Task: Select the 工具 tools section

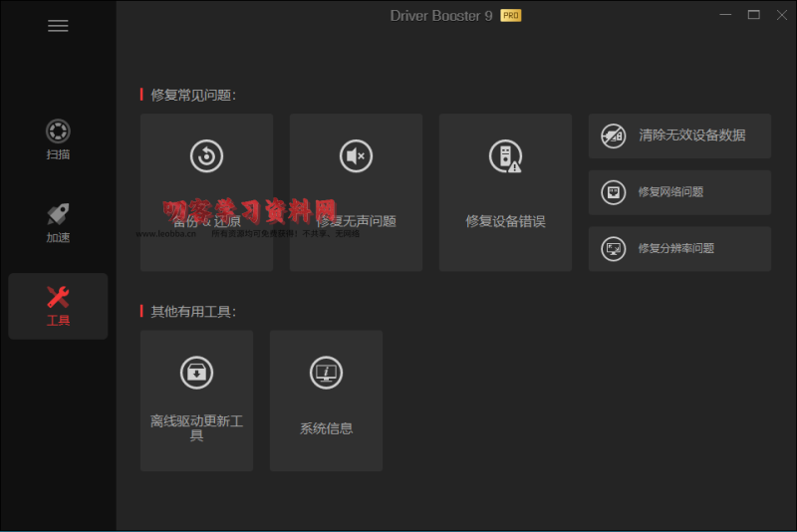Action: click(58, 306)
